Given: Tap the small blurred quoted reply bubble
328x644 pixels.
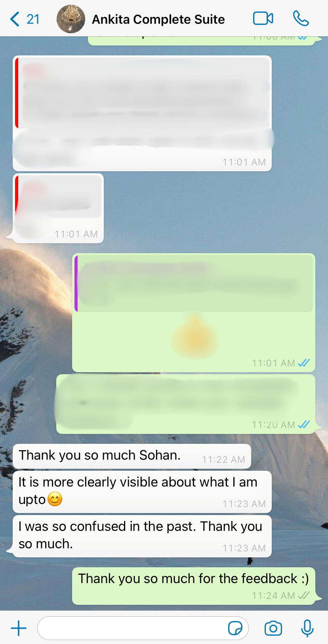Looking at the screenshot, I should tap(58, 208).
